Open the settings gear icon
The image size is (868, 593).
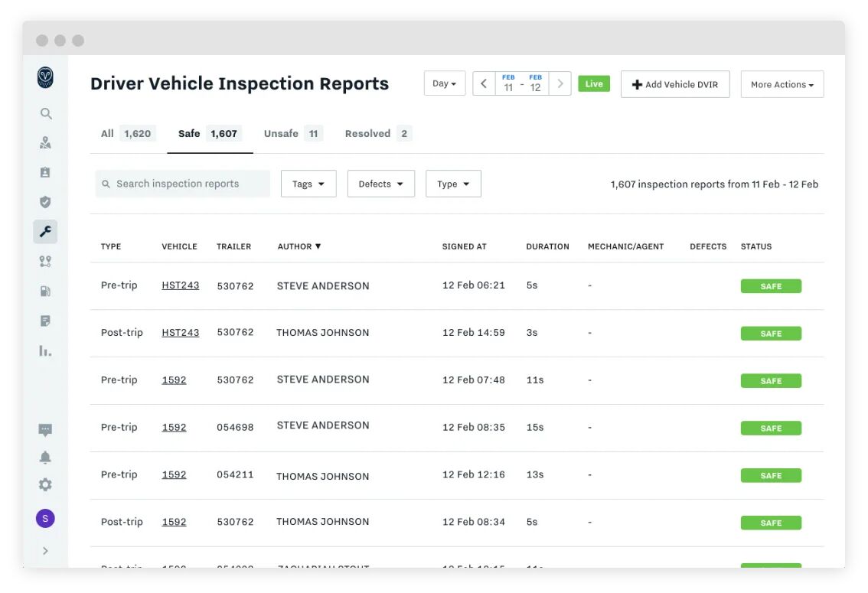coord(45,484)
